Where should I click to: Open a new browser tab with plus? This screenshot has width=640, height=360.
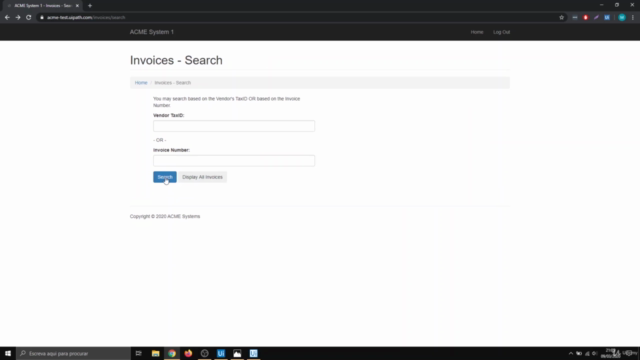tap(90, 6)
